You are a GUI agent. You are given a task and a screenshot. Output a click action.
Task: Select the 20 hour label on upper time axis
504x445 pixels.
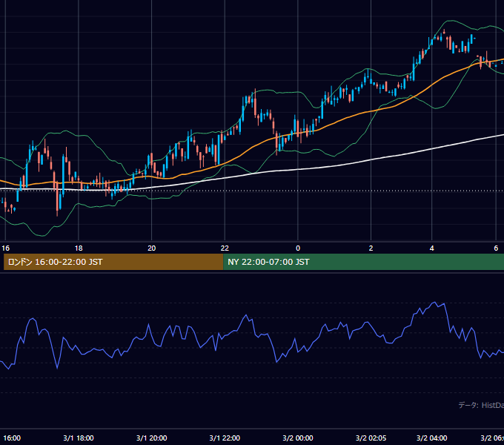point(151,248)
